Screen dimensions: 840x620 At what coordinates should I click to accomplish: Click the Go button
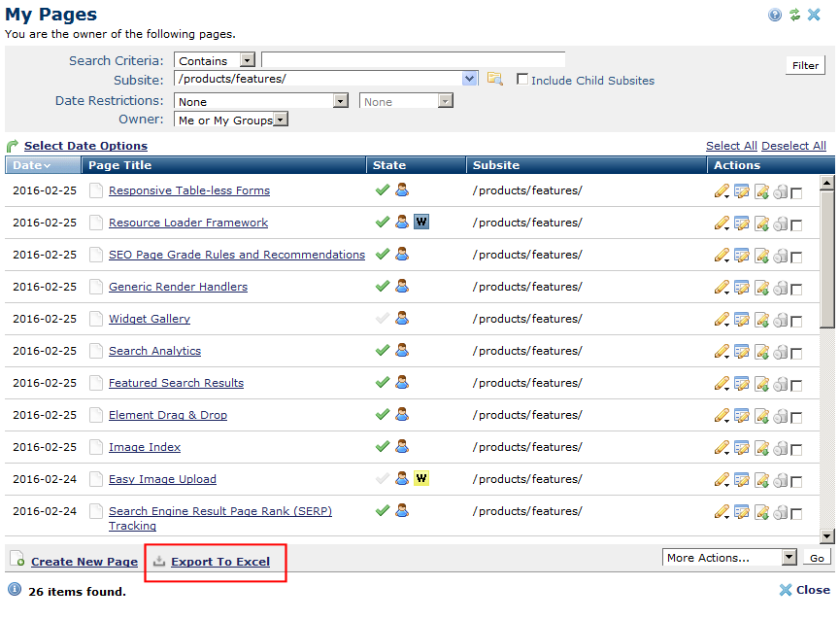click(817, 558)
